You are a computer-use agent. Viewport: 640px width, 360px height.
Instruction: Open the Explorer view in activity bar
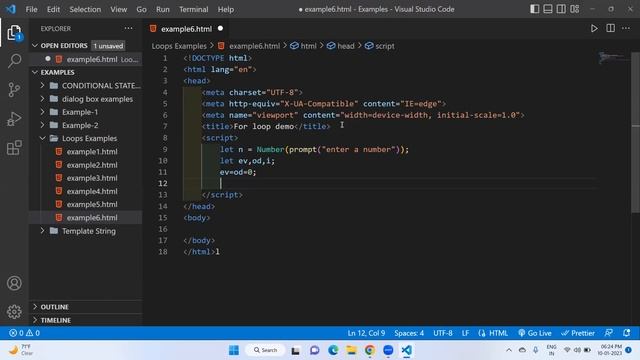14,33
